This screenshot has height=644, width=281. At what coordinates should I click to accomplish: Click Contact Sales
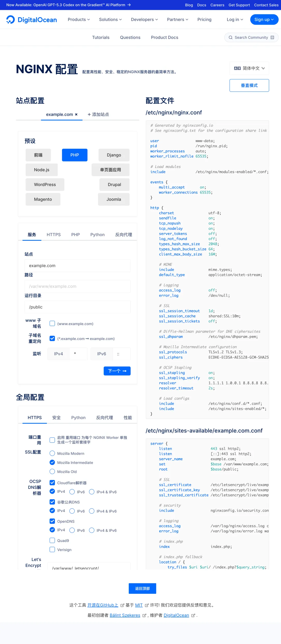[x=266, y=5]
